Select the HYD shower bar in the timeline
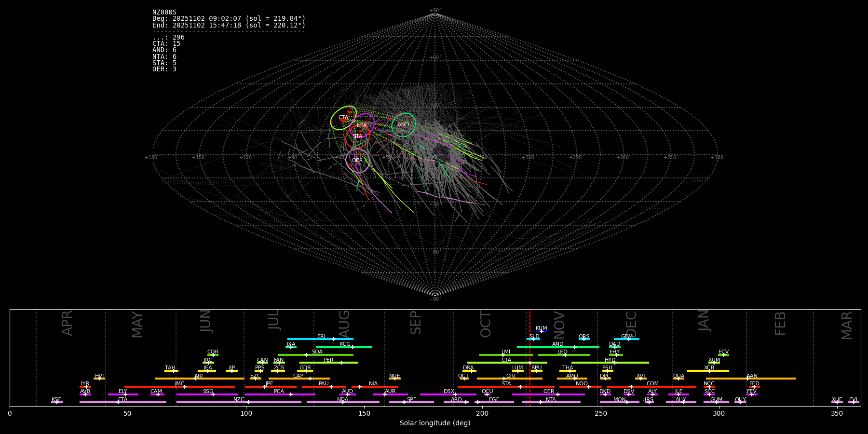The width and height of the screenshot is (868, 434). point(610,363)
